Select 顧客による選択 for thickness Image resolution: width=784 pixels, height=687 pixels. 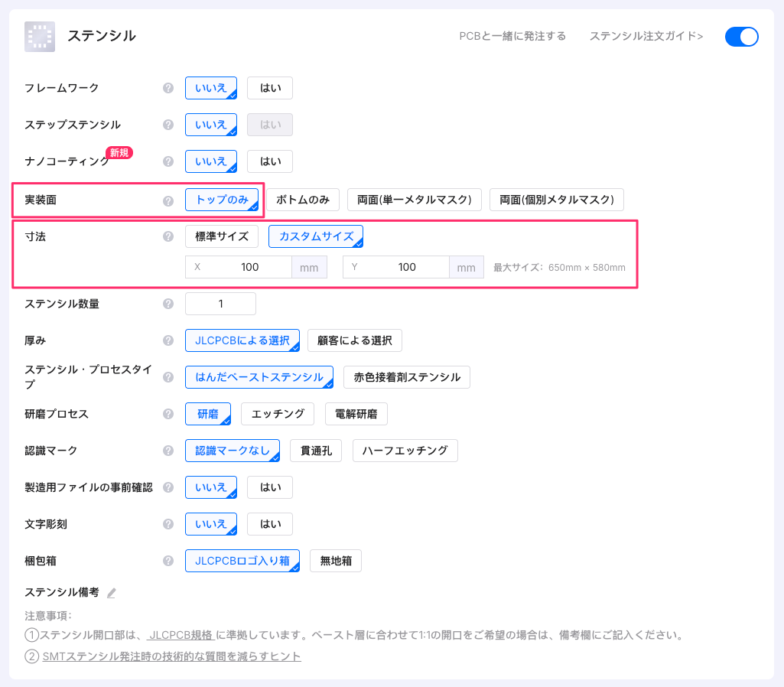(354, 340)
